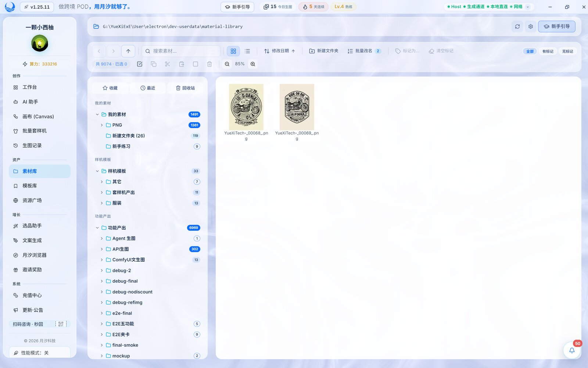Switch to grid view
The height and width of the screenshot is (368, 588).
click(233, 51)
